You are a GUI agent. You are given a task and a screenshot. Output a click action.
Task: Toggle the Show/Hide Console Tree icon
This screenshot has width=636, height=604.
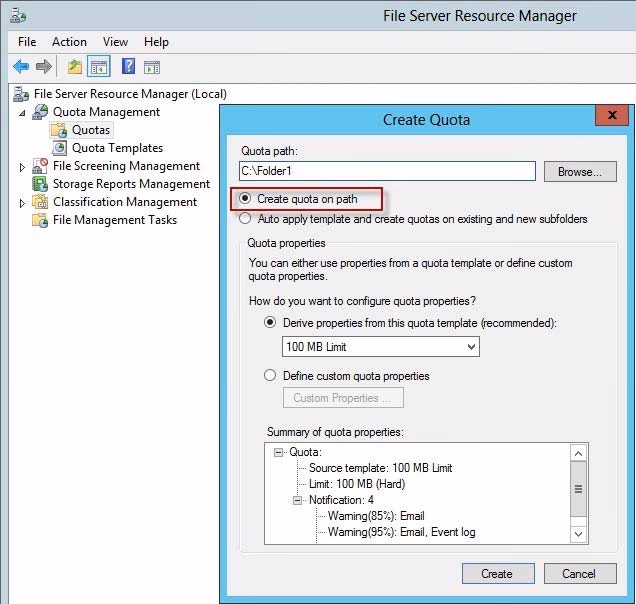tap(99, 66)
